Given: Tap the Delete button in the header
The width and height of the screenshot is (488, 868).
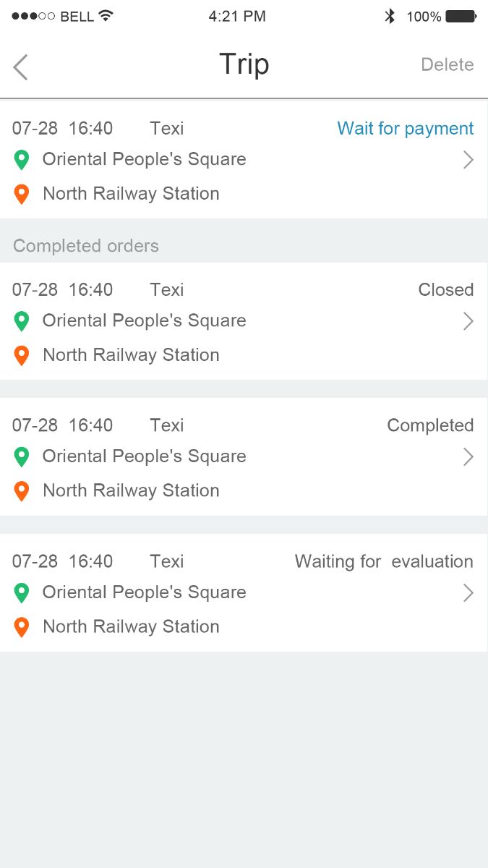Looking at the screenshot, I should pos(447,64).
